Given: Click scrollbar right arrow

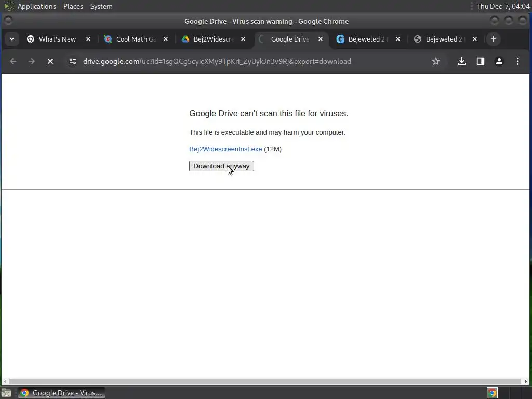Looking at the screenshot, I should (526, 382).
